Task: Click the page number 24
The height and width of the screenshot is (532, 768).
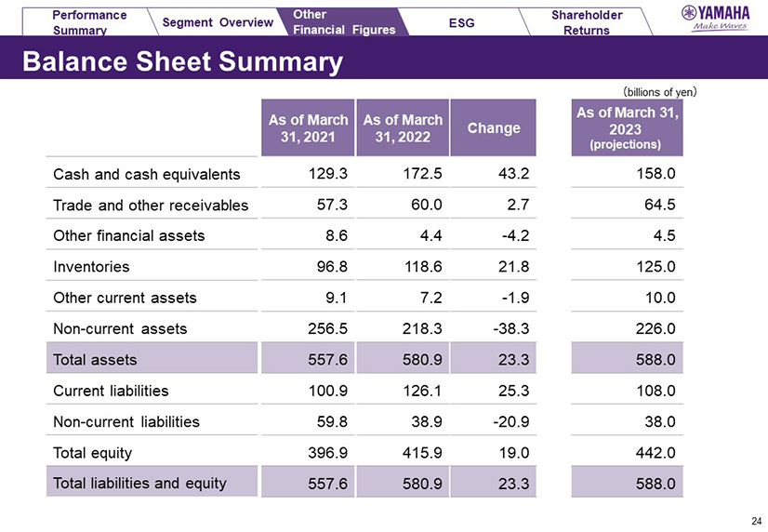Action: tap(754, 522)
